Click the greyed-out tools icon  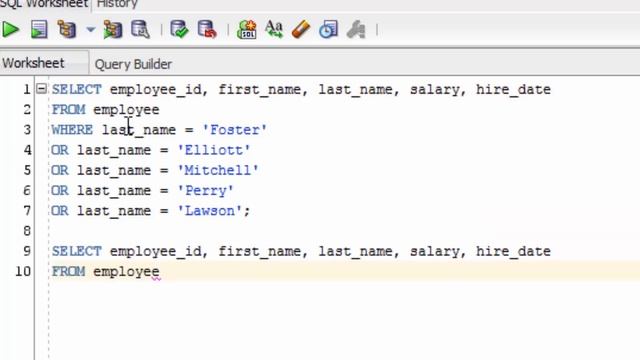pos(356,30)
